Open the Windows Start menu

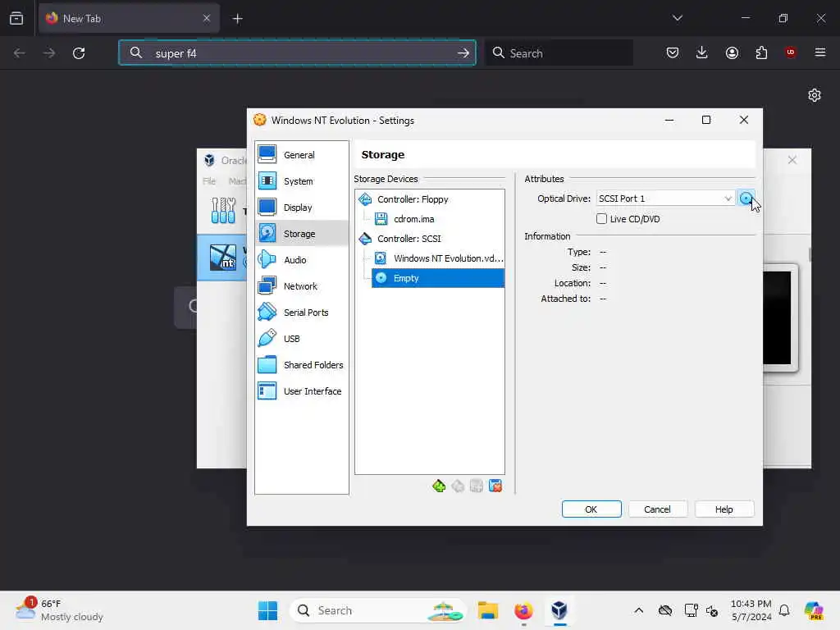pos(268,610)
